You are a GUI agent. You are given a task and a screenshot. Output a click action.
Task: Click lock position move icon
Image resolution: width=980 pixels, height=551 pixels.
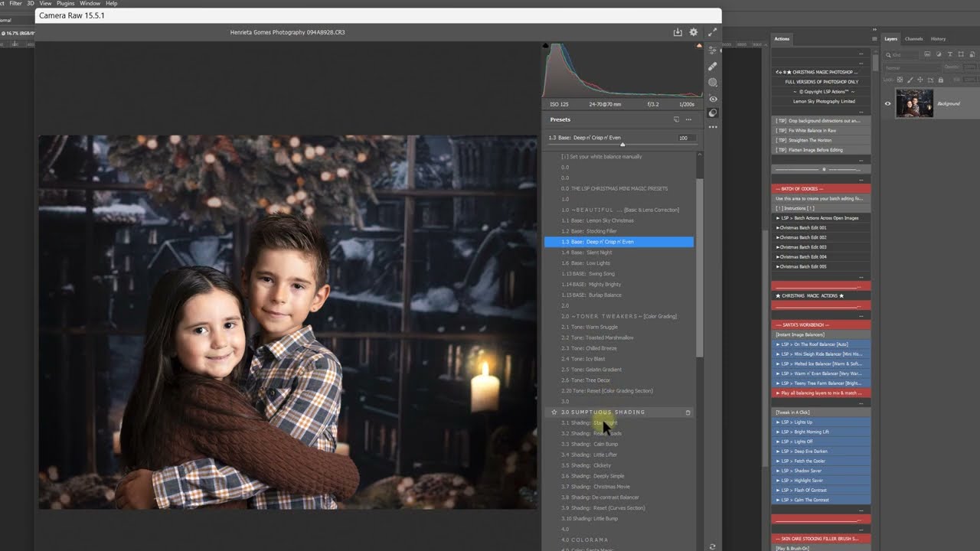tap(919, 80)
